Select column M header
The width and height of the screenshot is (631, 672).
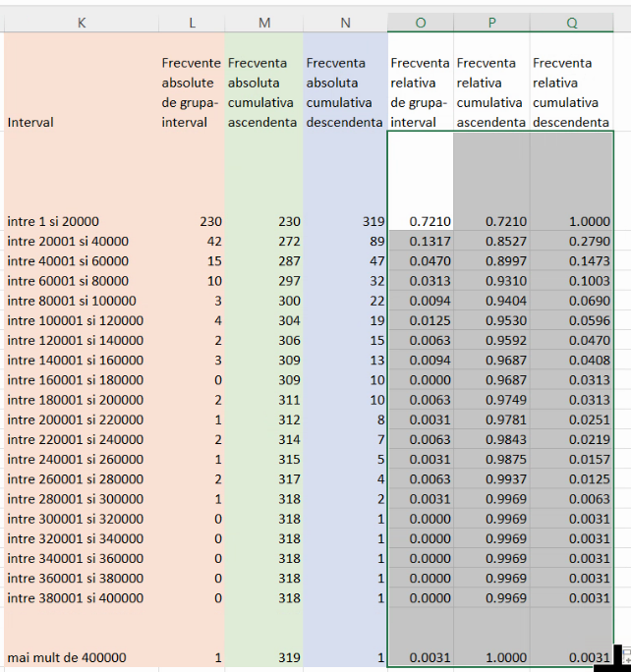point(264,23)
